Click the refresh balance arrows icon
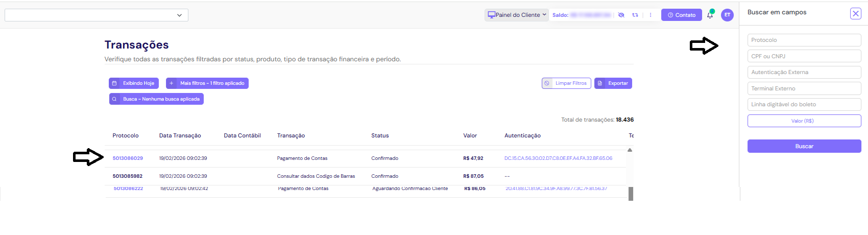The image size is (868, 235). tap(635, 15)
